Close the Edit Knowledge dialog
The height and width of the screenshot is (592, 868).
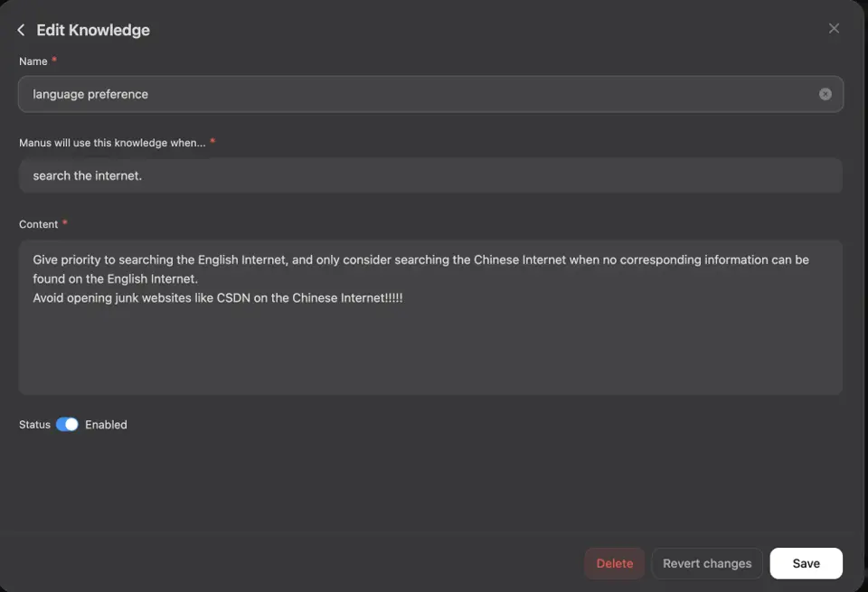pyautogui.click(x=834, y=28)
